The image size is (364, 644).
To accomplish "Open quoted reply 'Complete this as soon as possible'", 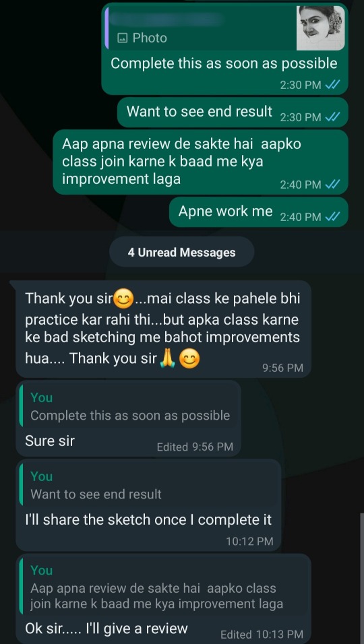I will 129,407.
